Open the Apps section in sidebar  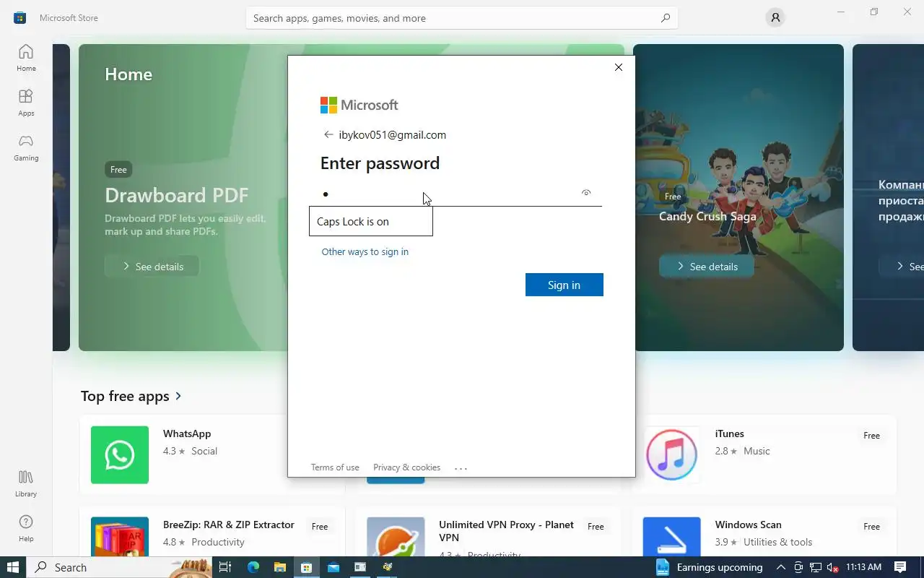click(26, 103)
